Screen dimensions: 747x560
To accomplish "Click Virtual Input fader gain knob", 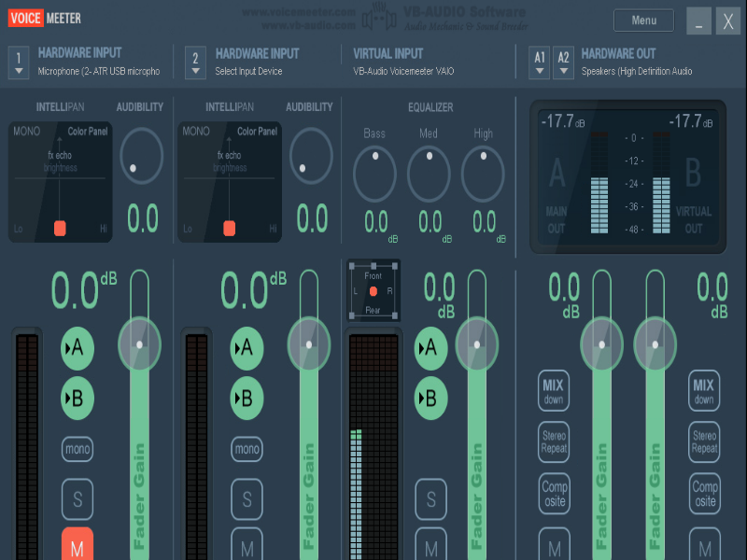I will tap(477, 344).
